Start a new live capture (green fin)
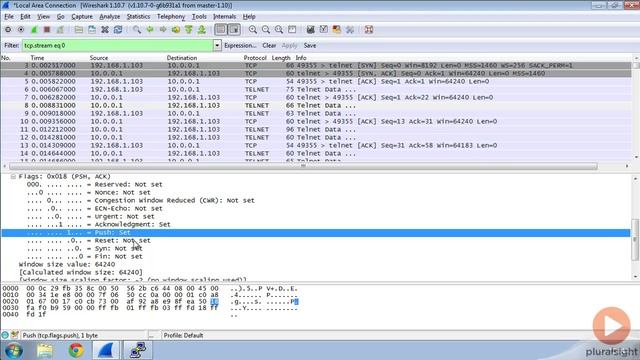 pos(34,29)
